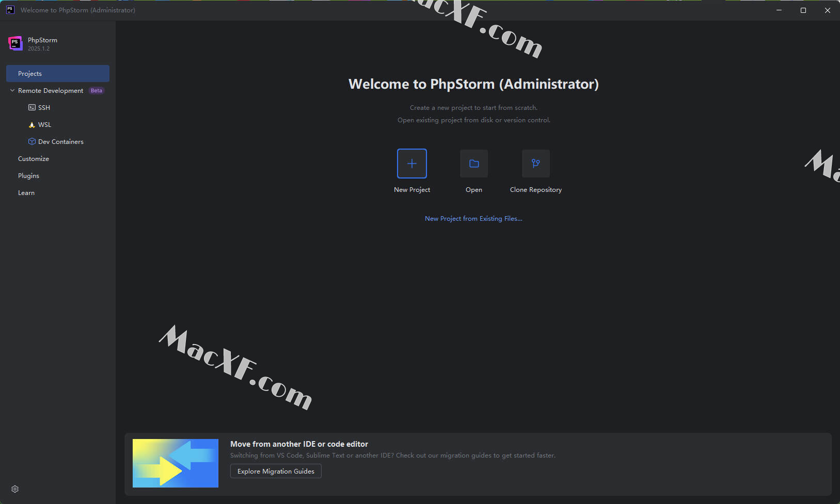Click the PhpStorm logo in the sidebar
This screenshot has height=504, width=840.
pos(15,44)
